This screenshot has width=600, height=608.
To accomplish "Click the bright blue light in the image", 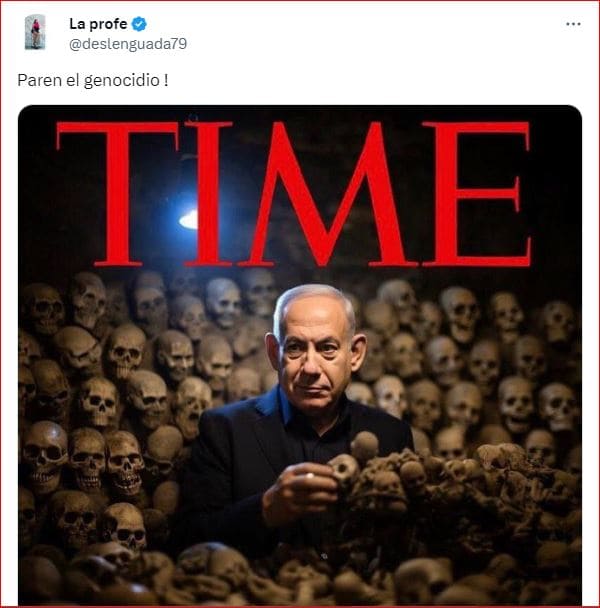I will (x=189, y=220).
